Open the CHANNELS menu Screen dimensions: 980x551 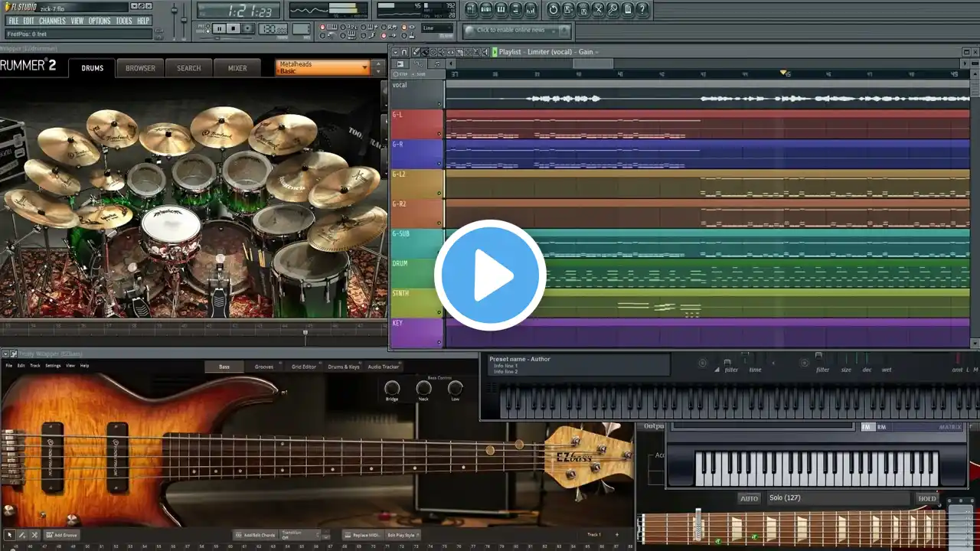(52, 21)
